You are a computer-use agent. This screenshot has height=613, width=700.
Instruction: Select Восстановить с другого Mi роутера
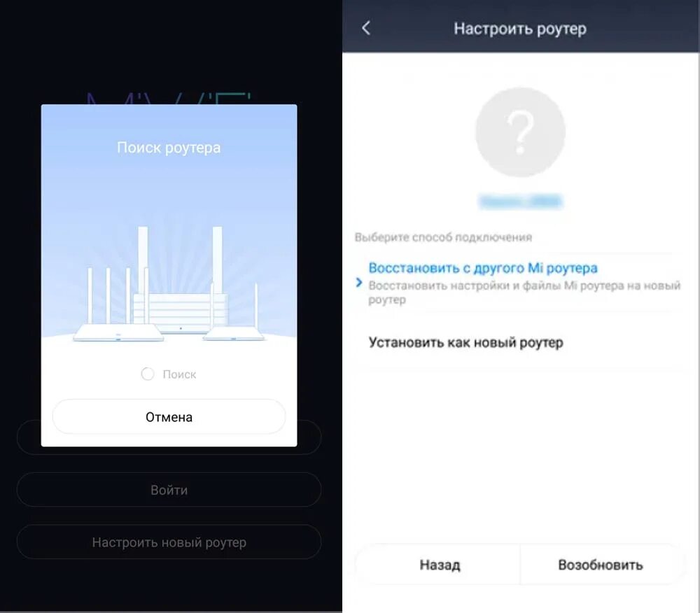tap(483, 268)
